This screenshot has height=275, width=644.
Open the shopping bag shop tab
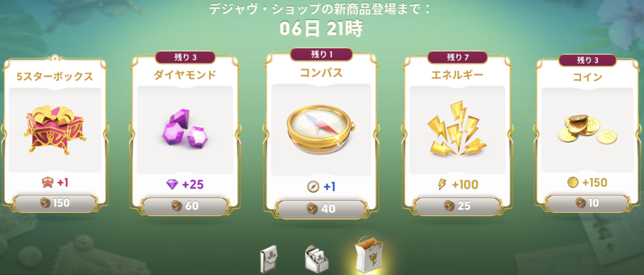[x=369, y=254]
